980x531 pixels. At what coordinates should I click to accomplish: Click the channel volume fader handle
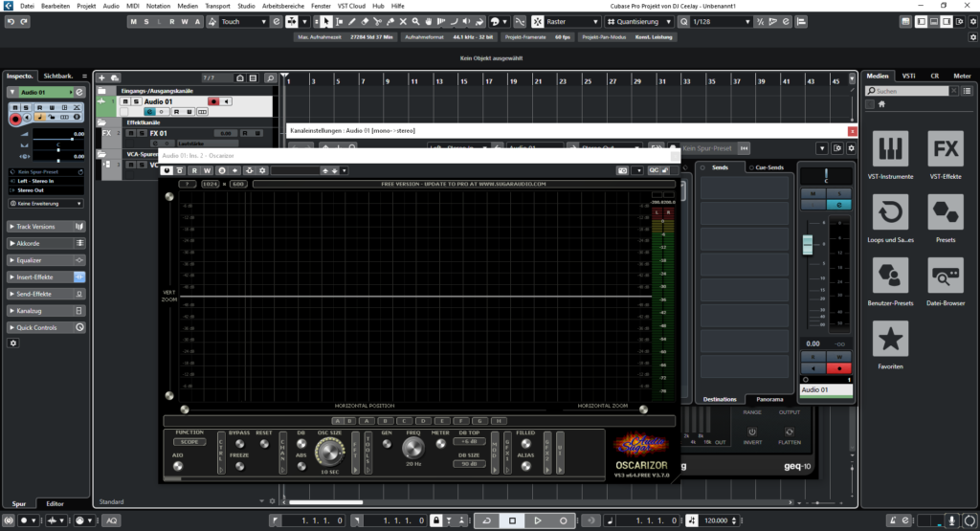tap(808, 244)
